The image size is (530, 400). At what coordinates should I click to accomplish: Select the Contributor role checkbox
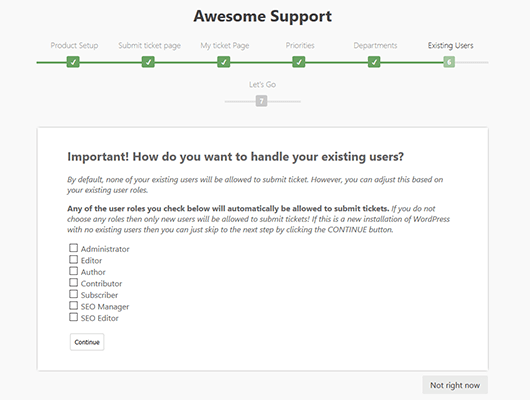pyautogui.click(x=73, y=282)
